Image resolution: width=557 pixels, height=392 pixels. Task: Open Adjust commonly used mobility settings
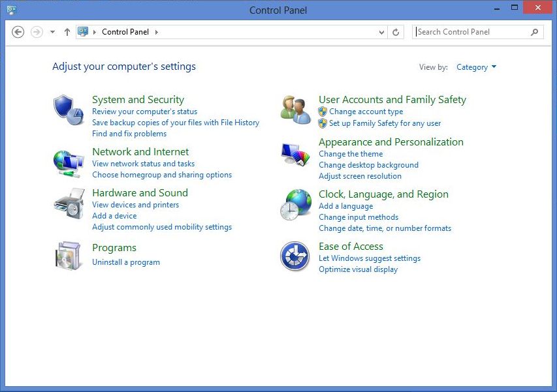(162, 227)
